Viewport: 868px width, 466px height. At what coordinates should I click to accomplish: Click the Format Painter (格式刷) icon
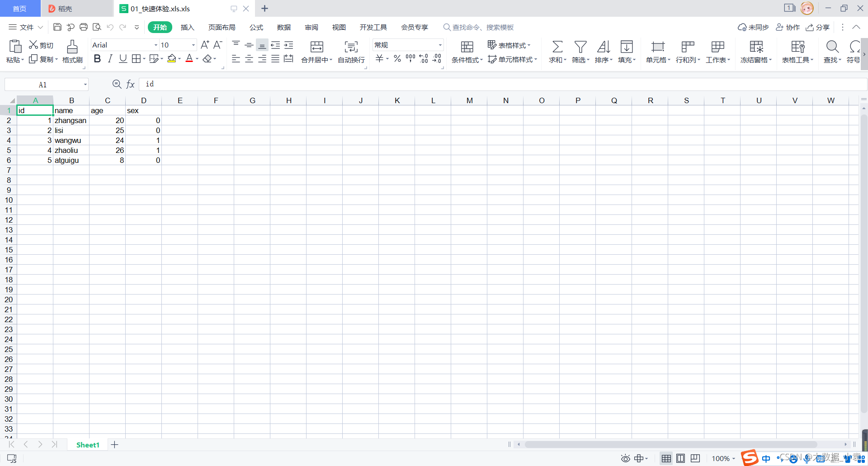[x=72, y=47]
